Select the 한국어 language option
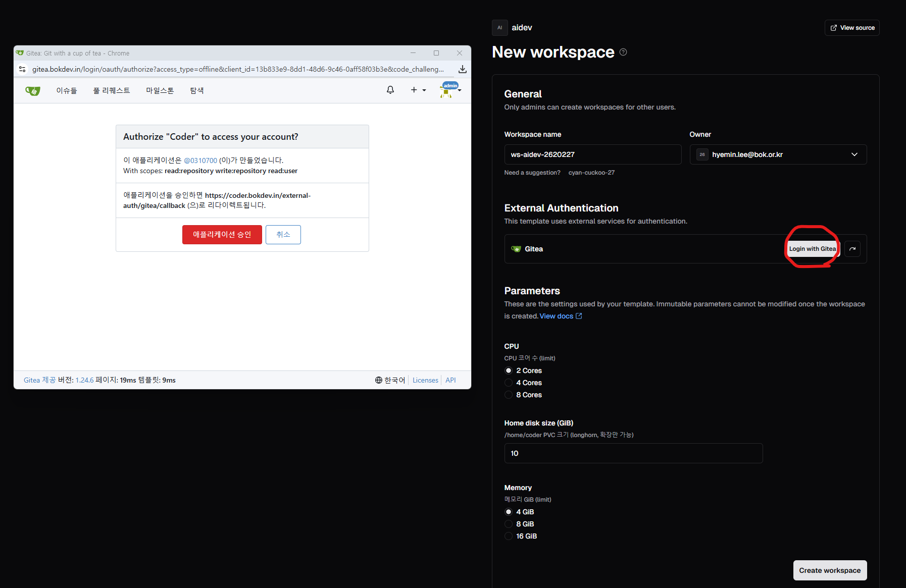The image size is (906, 588). 390,380
